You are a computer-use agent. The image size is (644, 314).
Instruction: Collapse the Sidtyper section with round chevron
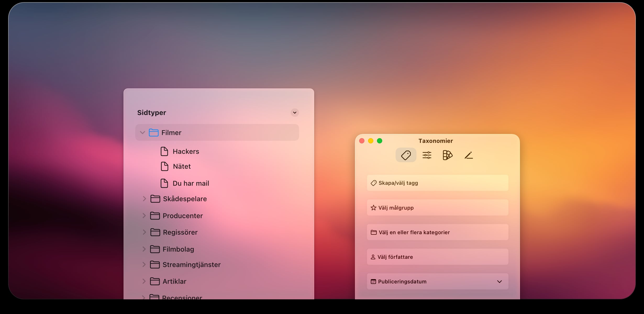coord(295,113)
